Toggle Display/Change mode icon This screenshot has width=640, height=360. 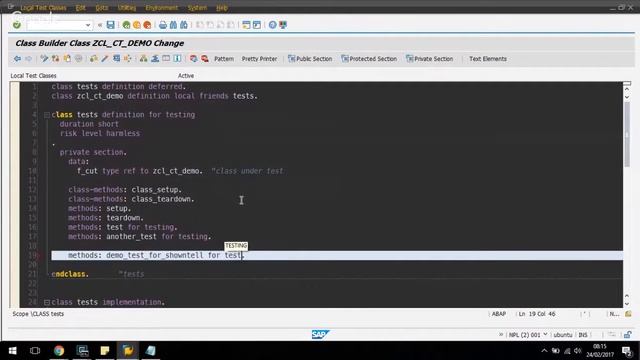[x=44, y=59]
